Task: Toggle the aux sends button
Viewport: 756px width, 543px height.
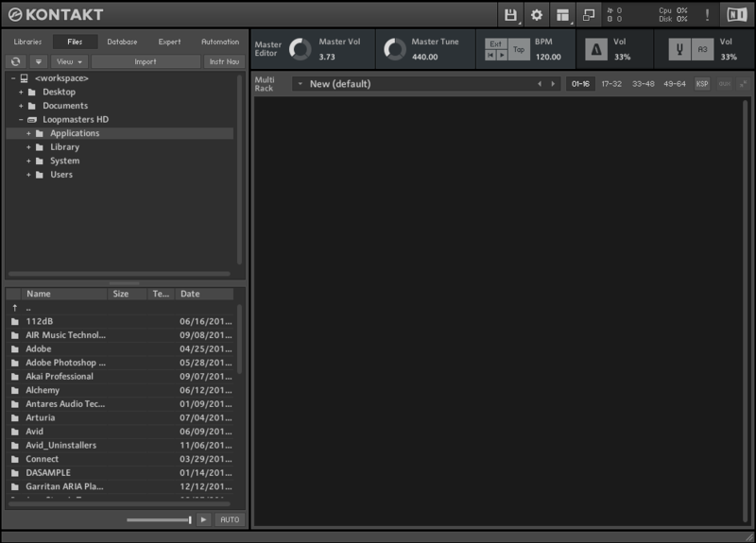Action: pos(725,84)
